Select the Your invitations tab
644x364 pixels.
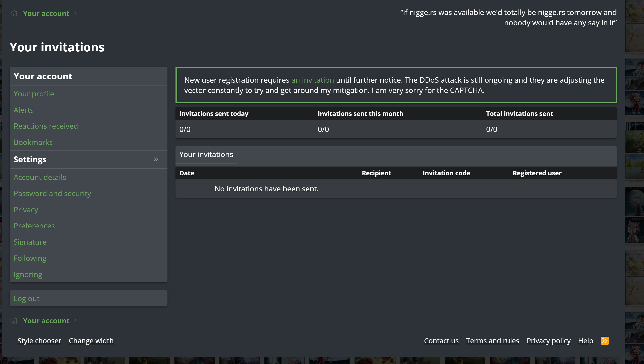(x=206, y=155)
